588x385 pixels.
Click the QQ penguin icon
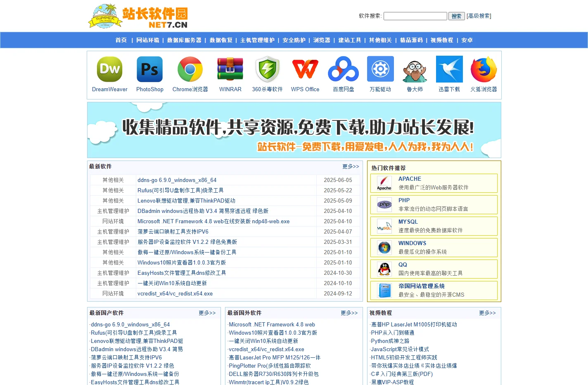[384, 269]
